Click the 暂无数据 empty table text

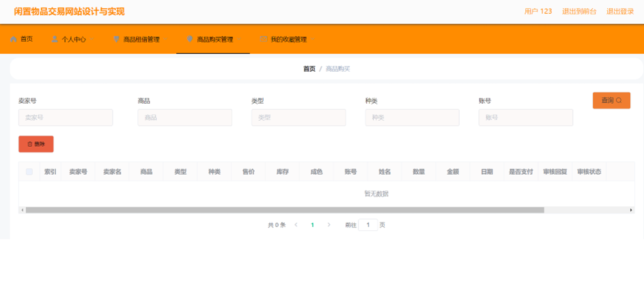[376, 194]
